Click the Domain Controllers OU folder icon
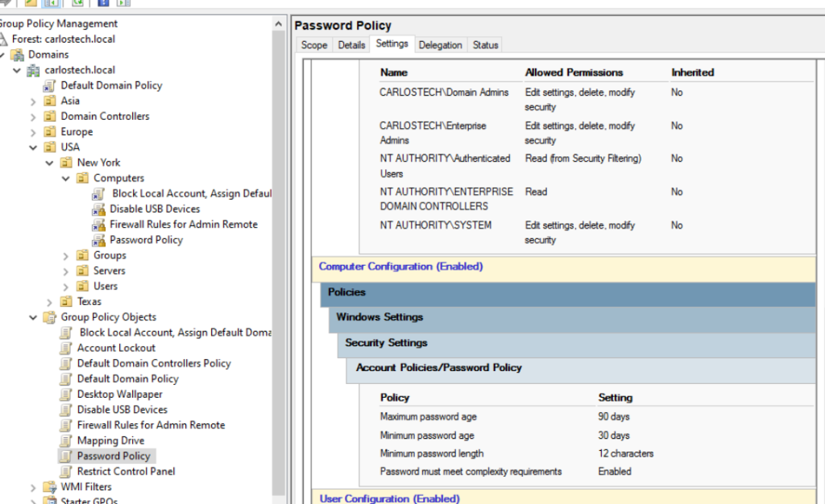 pos(50,117)
